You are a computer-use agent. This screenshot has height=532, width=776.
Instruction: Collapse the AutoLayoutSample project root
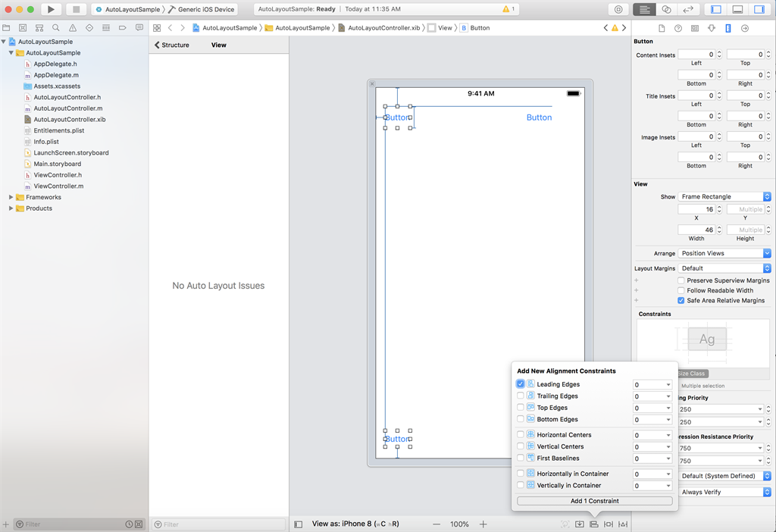(x=4, y=42)
